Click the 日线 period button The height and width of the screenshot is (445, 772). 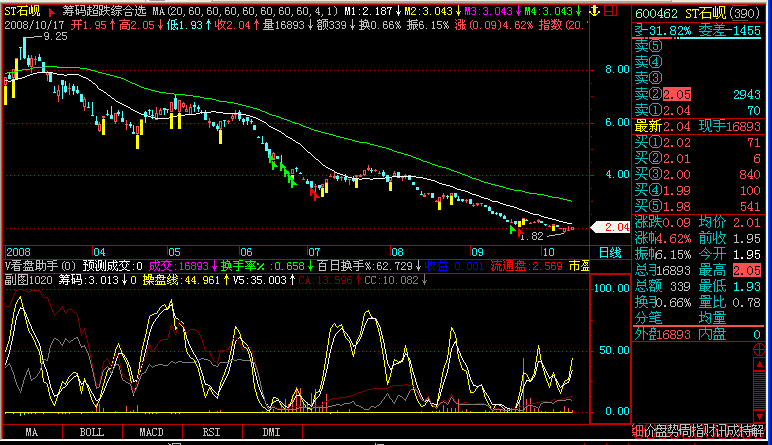[x=610, y=253]
